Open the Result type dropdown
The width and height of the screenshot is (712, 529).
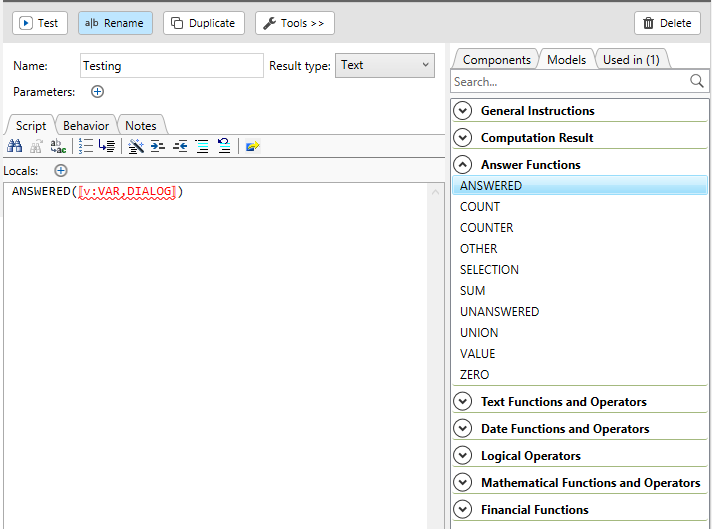pos(384,66)
